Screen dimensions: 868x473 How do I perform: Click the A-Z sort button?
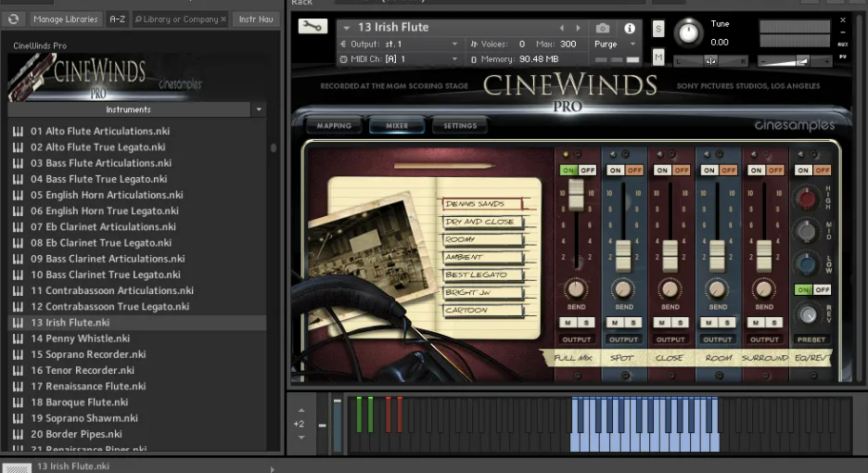pyautogui.click(x=118, y=19)
